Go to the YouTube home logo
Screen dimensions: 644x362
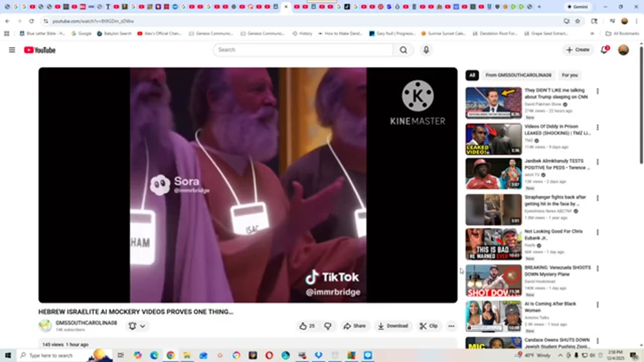pyautogui.click(x=40, y=50)
